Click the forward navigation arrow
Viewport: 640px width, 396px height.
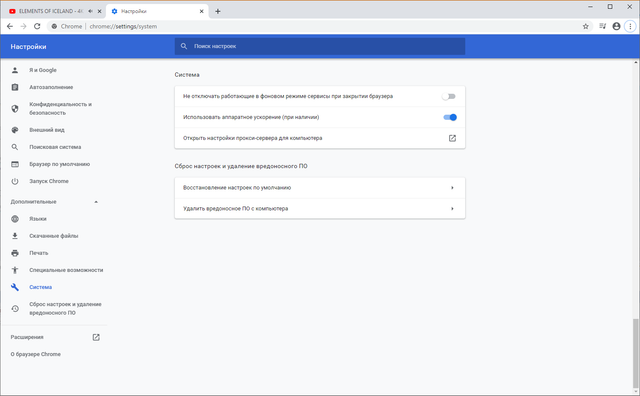pos(23,26)
